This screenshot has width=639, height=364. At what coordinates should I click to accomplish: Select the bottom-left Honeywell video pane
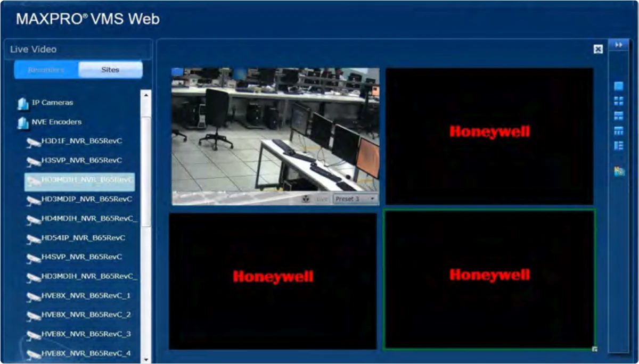[x=273, y=282]
